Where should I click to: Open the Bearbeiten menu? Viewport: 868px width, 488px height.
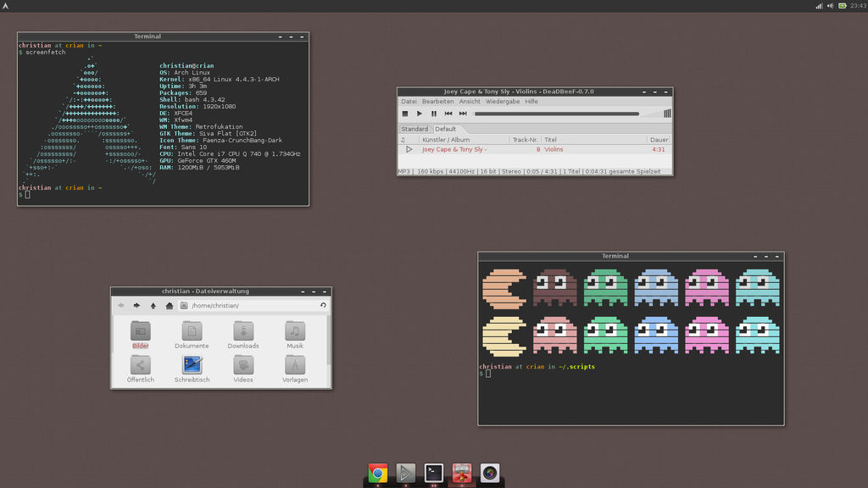tap(438, 102)
